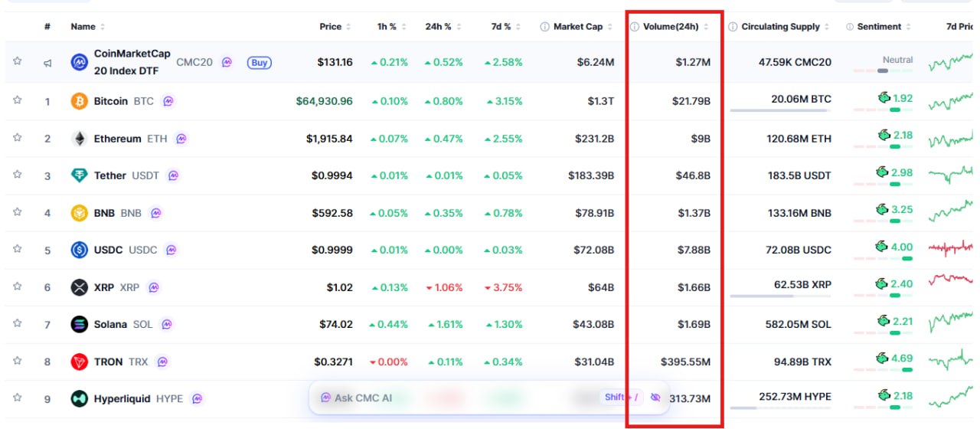Screen dimensions: 980x429
Task: Toggle the USDC watchlist star
Action: click(17, 249)
